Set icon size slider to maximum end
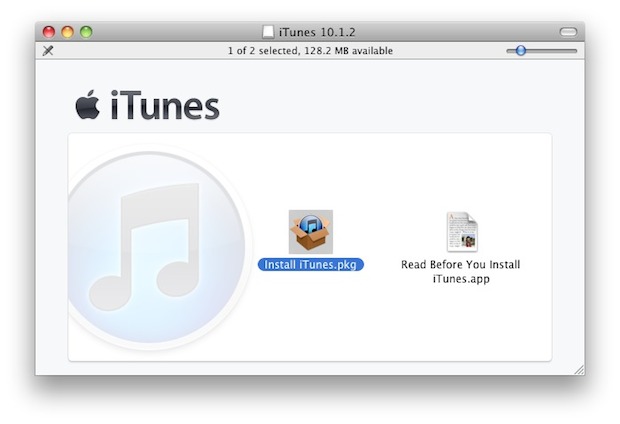Viewport: 620px width, 424px height. pos(576,51)
